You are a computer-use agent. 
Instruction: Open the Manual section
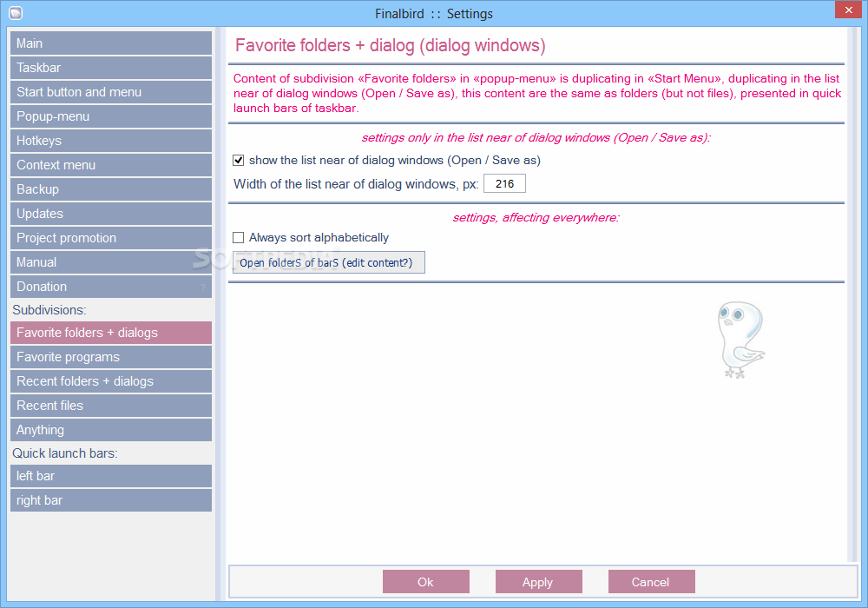tap(111, 262)
